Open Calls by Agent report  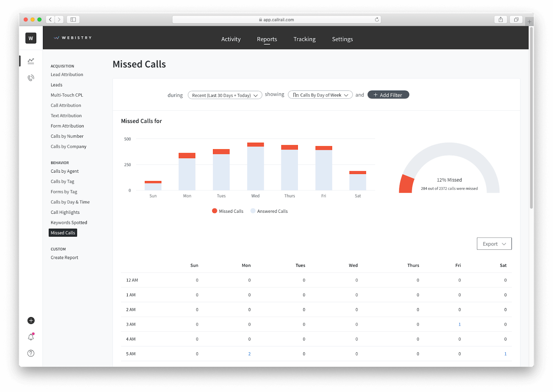[65, 171]
